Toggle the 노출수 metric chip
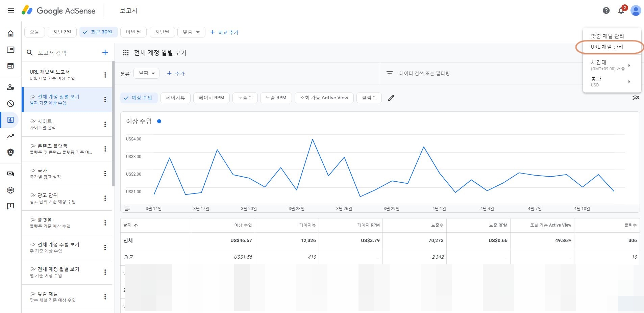Image resolution: width=644 pixels, height=313 pixels. coord(245,98)
